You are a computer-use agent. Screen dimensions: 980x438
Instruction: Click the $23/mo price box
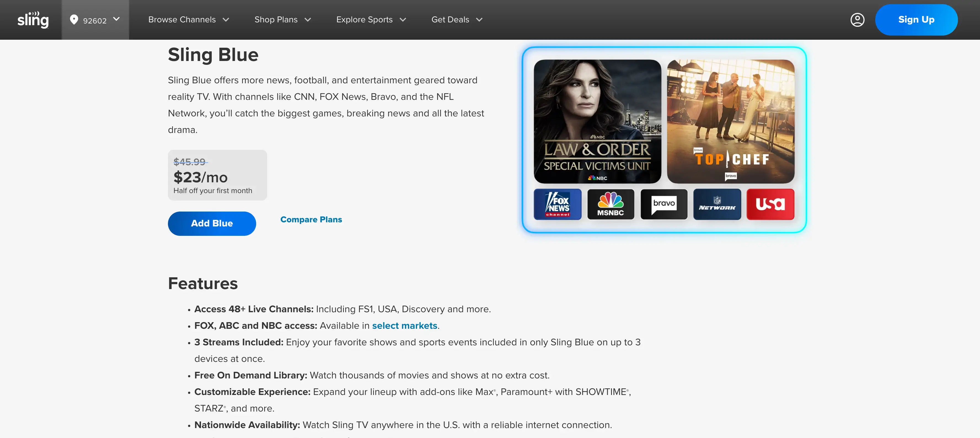(217, 175)
